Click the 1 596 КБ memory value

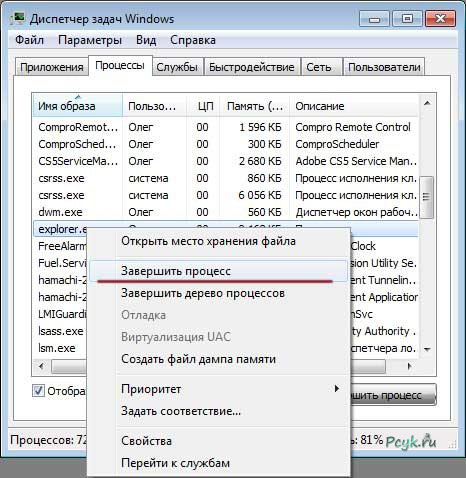click(x=260, y=127)
